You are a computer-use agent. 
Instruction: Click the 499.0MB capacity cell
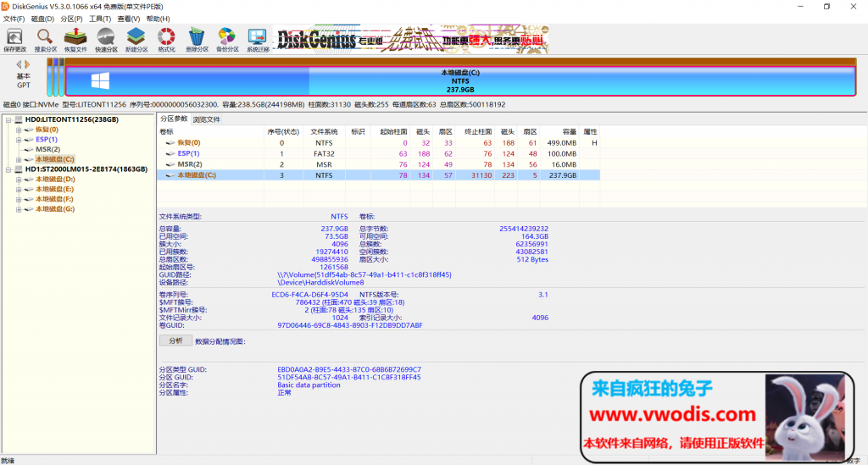coord(562,142)
